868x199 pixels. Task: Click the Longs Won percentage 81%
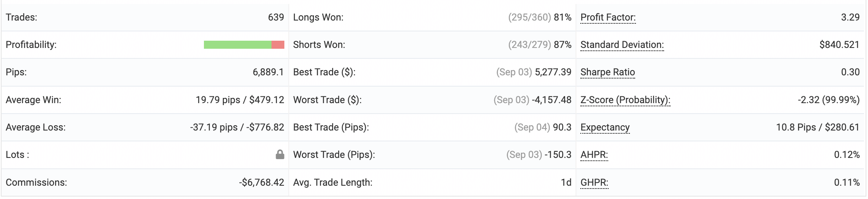coord(562,17)
